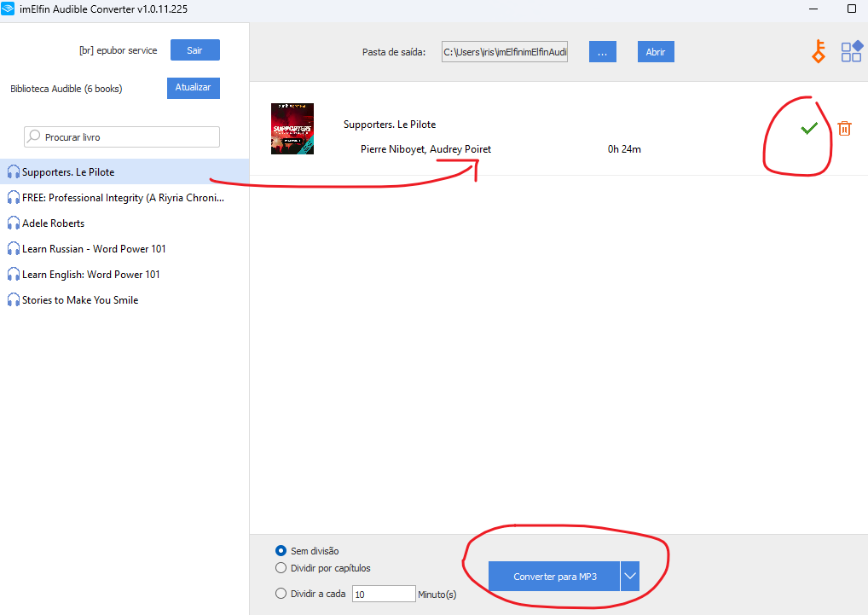The image size is (868, 615).
Task: Select the Dividir a cada radio option
Action: (x=281, y=594)
